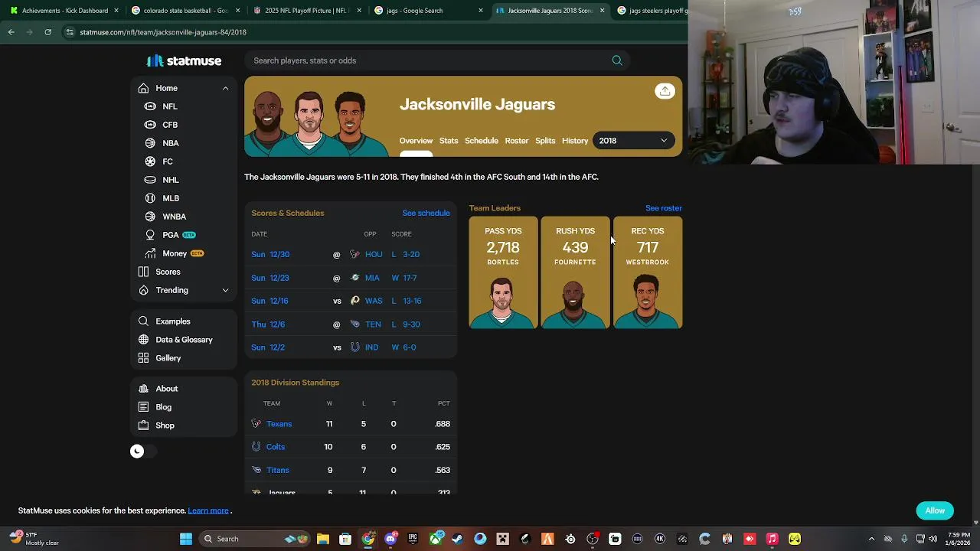Switch to the History tab

[575, 141]
